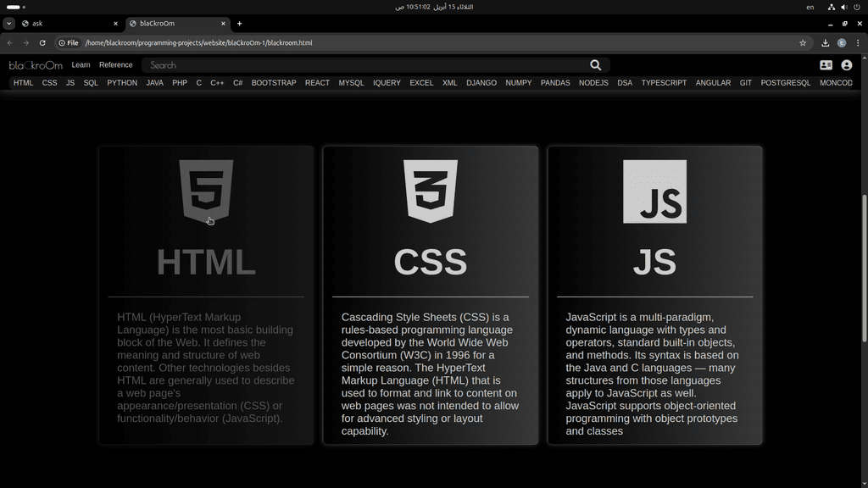This screenshot has width=868, height=488.
Task: Select GIT in the language bar
Action: pyautogui.click(x=746, y=83)
